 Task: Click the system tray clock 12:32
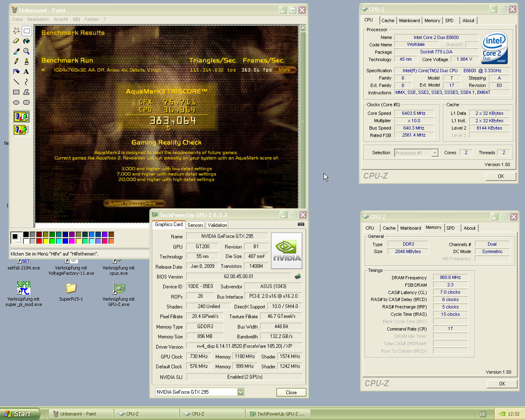click(514, 414)
